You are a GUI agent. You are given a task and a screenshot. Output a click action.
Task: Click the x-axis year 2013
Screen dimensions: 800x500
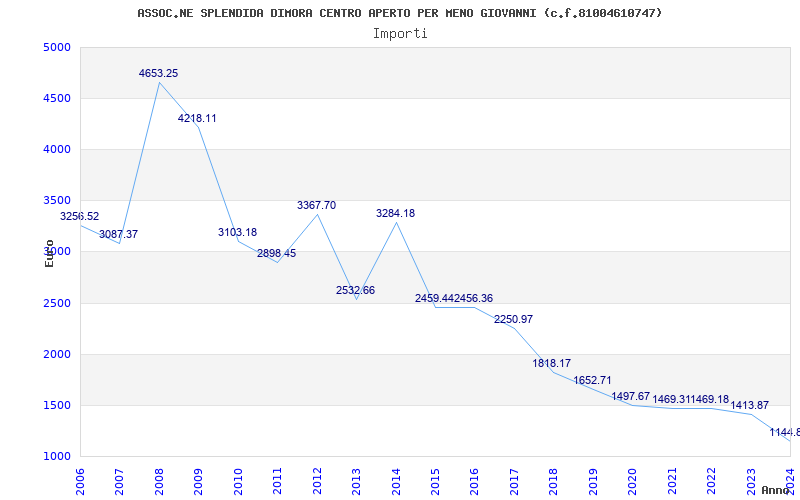coord(356,482)
